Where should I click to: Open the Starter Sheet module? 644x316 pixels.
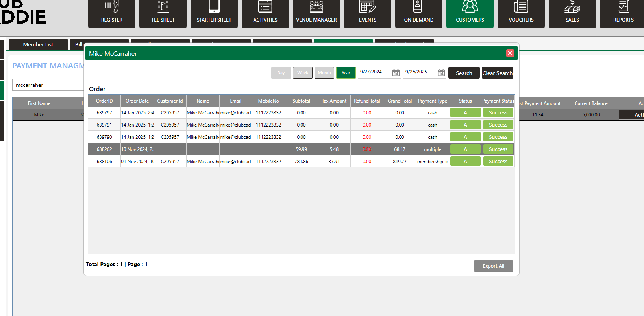click(x=214, y=14)
